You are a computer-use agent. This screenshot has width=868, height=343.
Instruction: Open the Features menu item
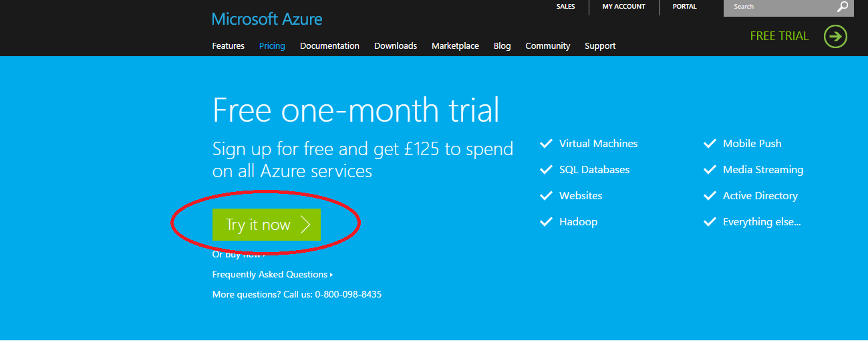228,46
